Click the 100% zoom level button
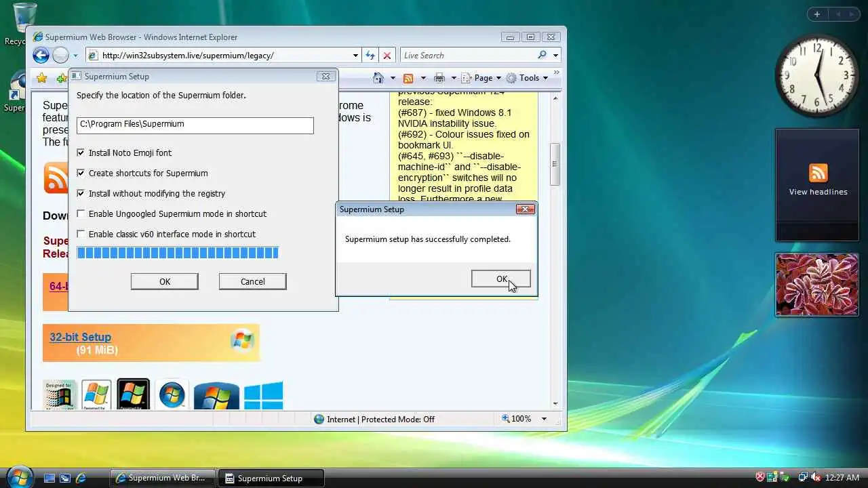868x488 pixels. click(x=516, y=419)
